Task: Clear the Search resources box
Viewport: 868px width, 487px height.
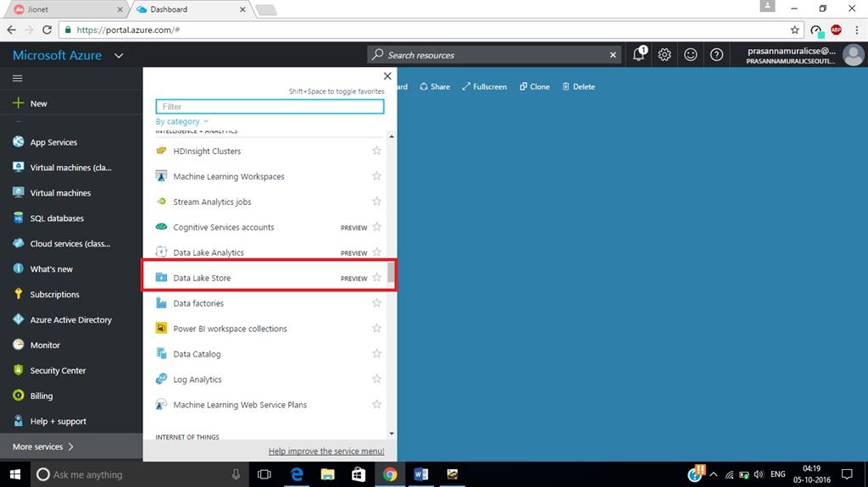Action: pos(613,55)
